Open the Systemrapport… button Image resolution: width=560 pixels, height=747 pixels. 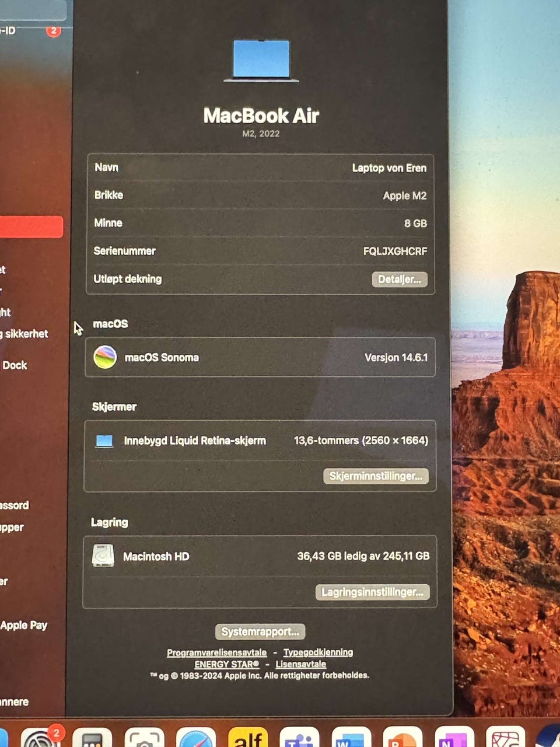point(260,631)
